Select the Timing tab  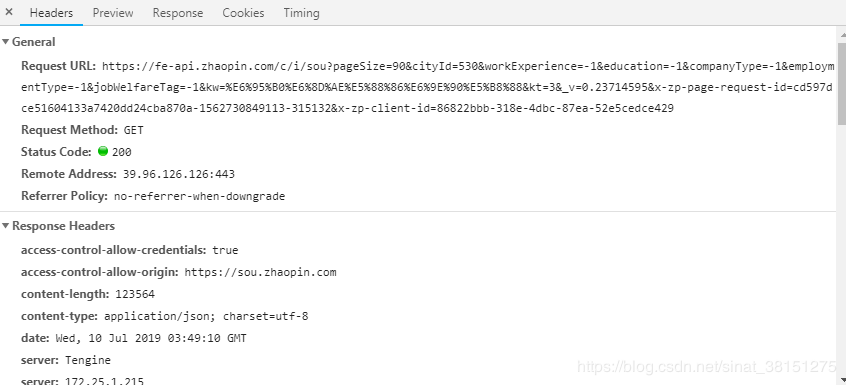coord(301,12)
